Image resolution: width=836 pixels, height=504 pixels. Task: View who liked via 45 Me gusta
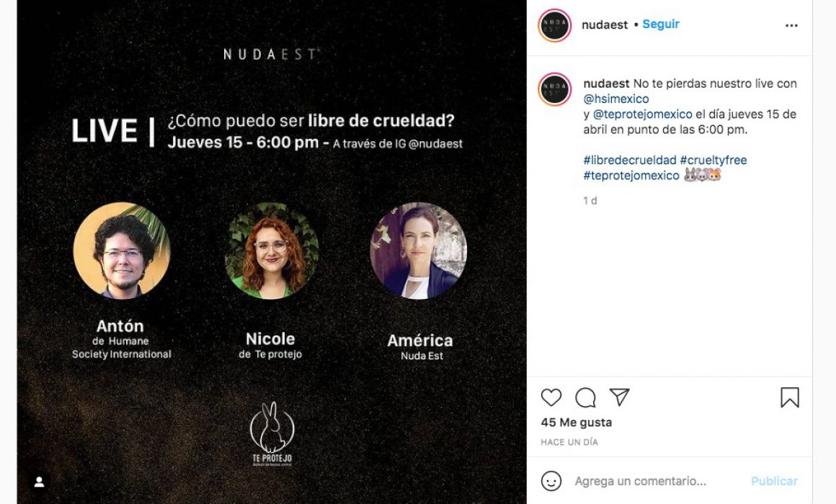tap(577, 423)
